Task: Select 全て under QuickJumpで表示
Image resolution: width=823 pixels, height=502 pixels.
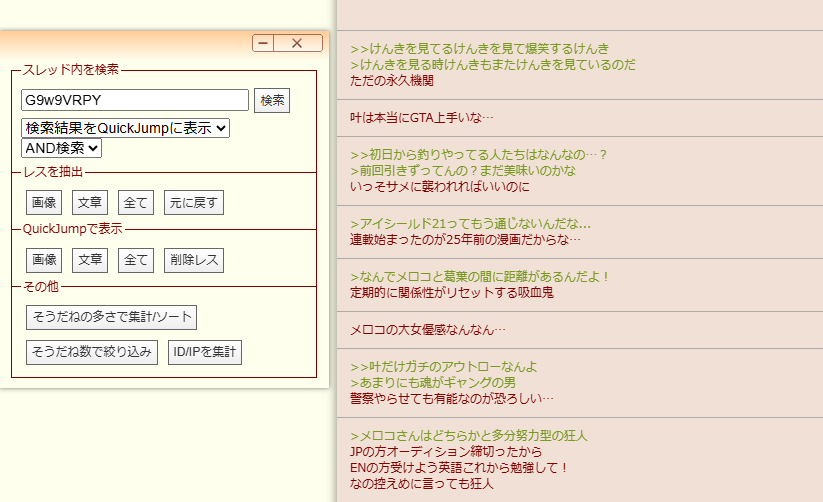Action: pyautogui.click(x=135, y=261)
